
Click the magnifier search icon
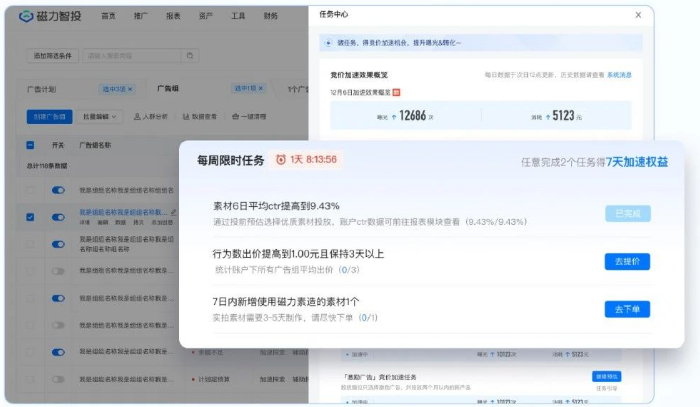click(x=190, y=56)
